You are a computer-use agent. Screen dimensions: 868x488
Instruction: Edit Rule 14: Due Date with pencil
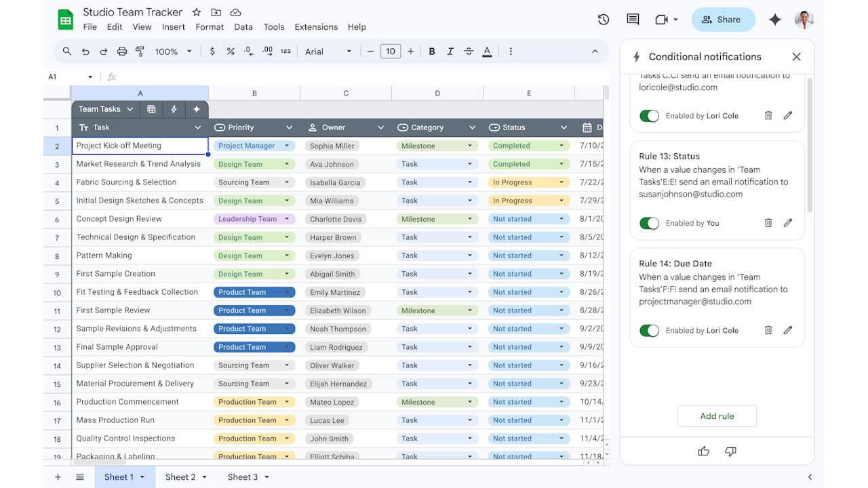788,330
